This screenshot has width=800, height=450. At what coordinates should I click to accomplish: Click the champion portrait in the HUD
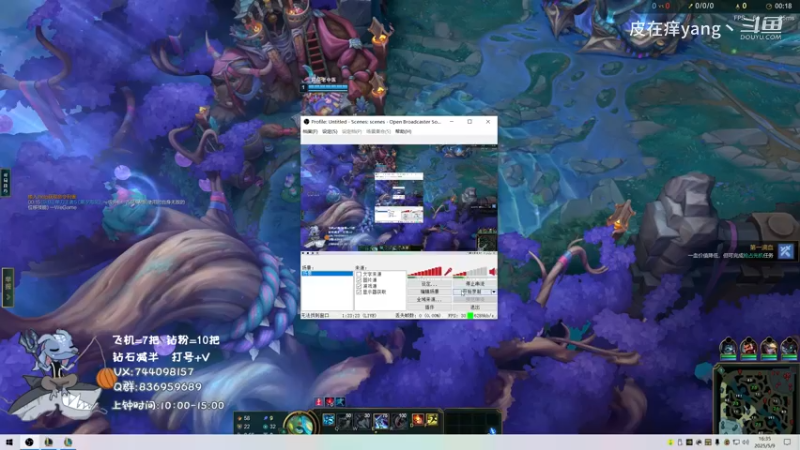[300, 423]
